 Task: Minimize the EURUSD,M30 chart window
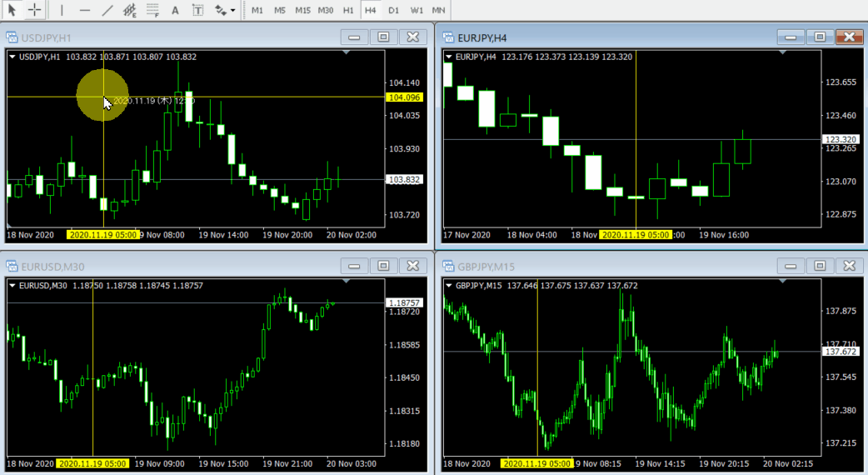[354, 266]
